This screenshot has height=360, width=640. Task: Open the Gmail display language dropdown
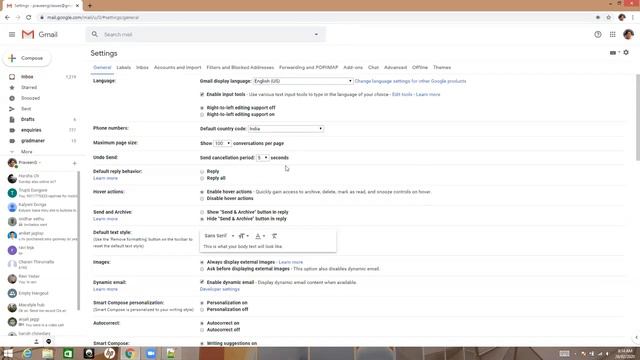point(303,81)
